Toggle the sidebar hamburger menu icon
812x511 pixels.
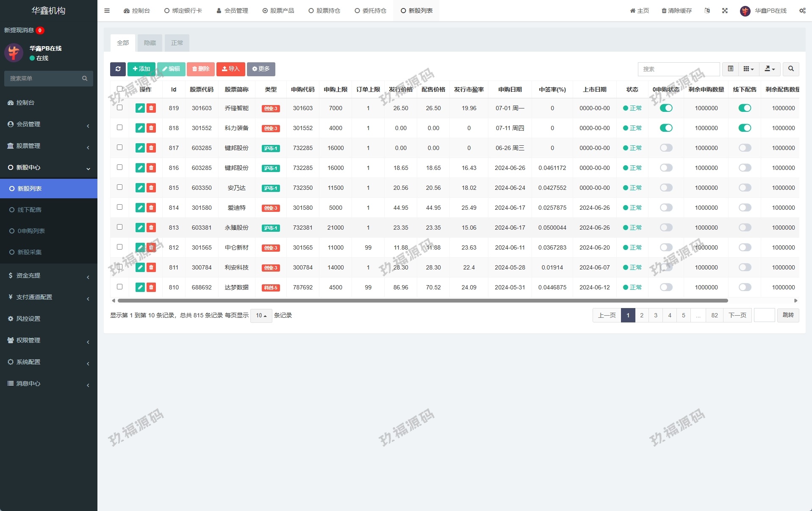(x=107, y=11)
